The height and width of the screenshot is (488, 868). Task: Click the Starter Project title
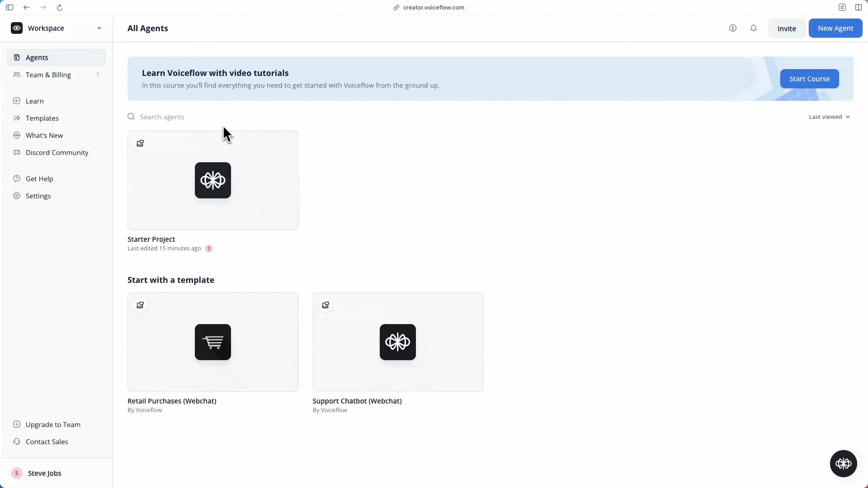click(151, 239)
